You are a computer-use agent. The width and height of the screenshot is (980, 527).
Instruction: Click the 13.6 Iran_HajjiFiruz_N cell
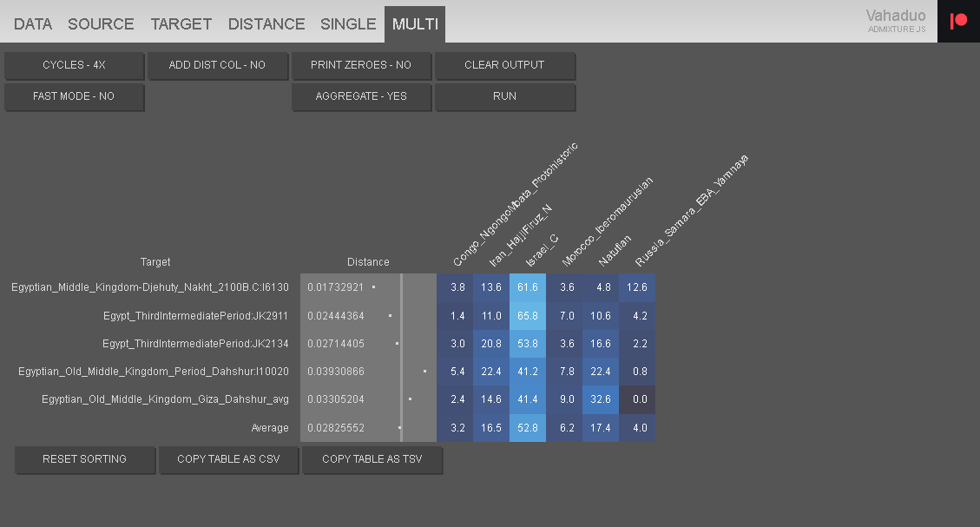tap(491, 287)
